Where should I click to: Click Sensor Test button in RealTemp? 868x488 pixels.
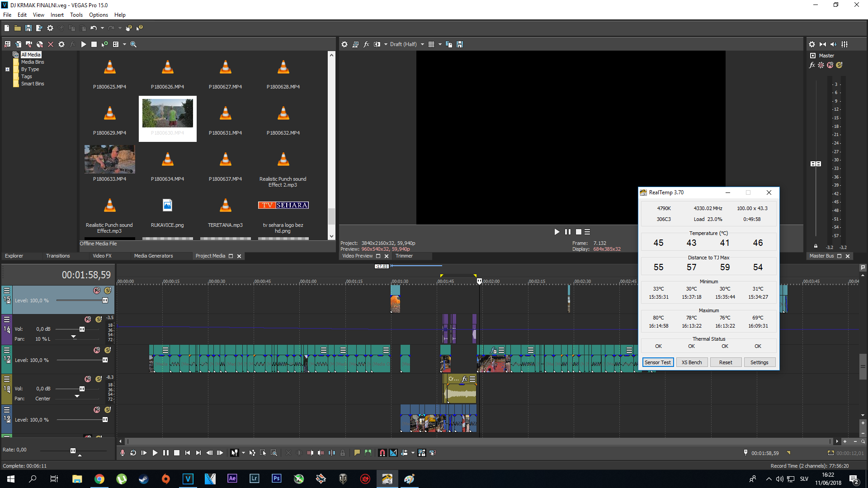(x=658, y=362)
